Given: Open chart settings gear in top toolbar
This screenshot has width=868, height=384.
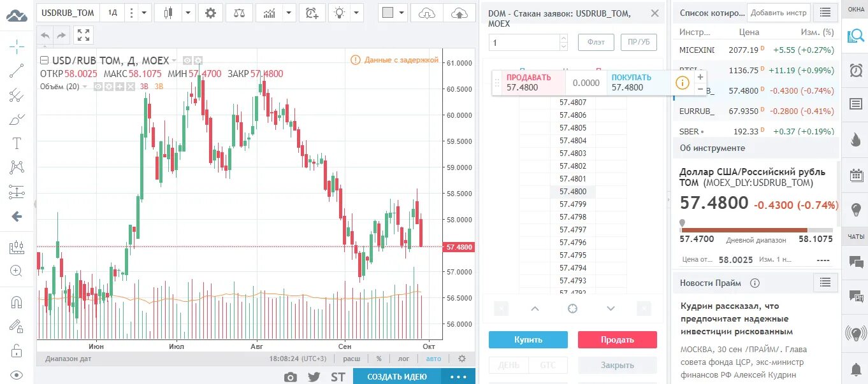Looking at the screenshot, I should tap(211, 13).
